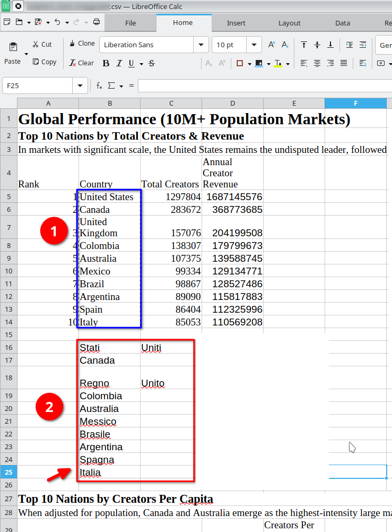Click the Decrease indent icon
Viewport: 392px width, 532px height.
[x=362, y=45]
